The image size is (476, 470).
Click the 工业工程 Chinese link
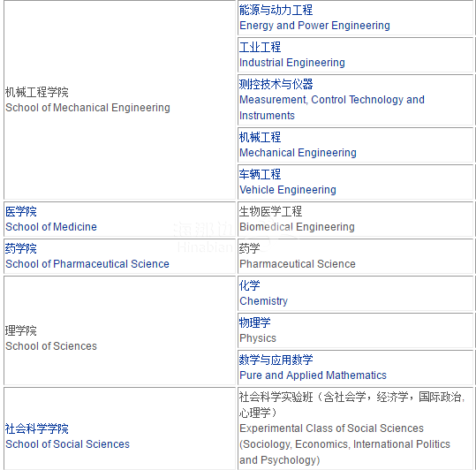click(260, 47)
